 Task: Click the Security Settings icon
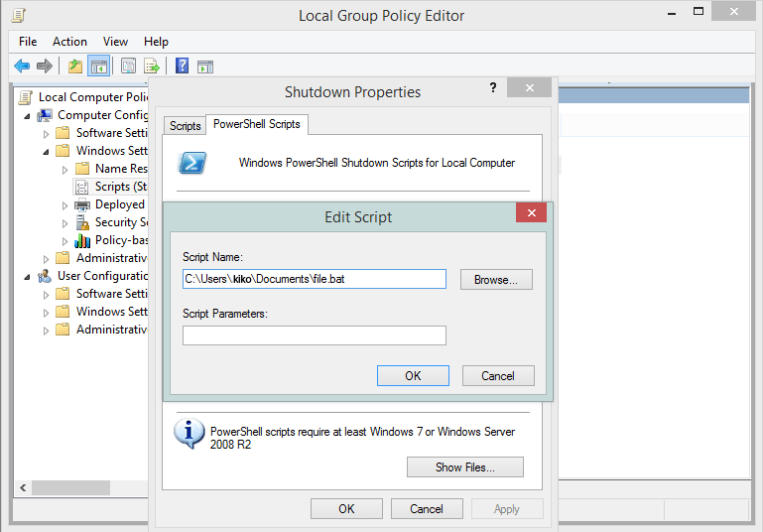point(82,222)
